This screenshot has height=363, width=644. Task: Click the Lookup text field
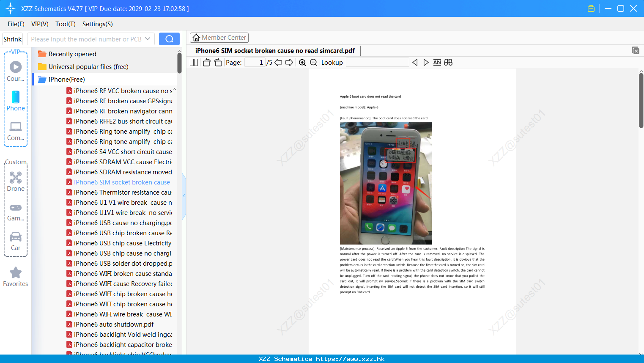378,63
